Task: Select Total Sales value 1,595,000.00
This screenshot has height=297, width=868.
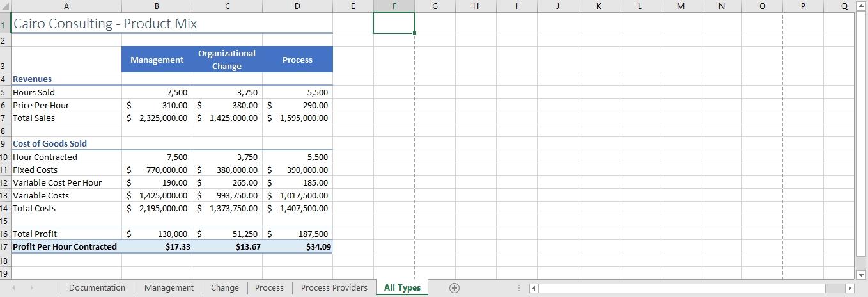Action: coord(297,118)
